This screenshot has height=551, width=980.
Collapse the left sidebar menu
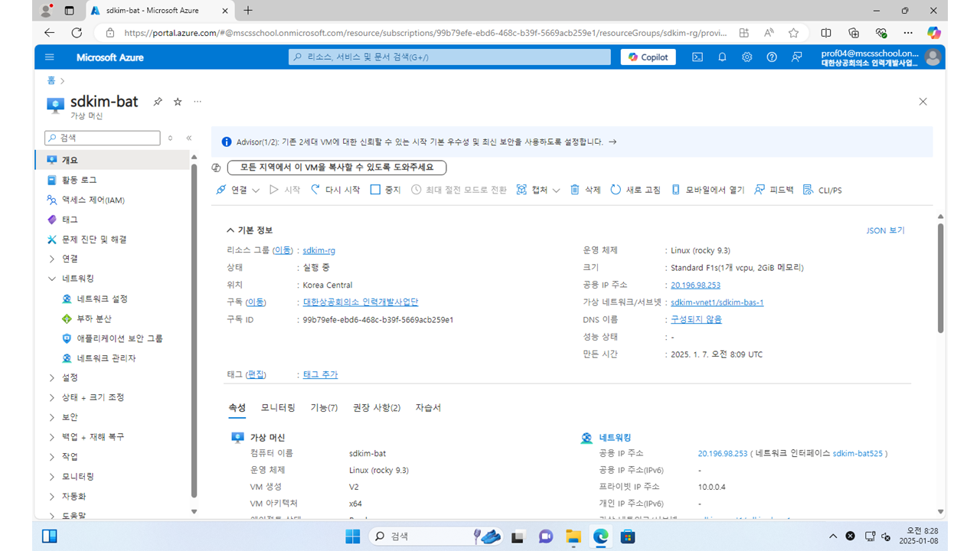click(188, 139)
